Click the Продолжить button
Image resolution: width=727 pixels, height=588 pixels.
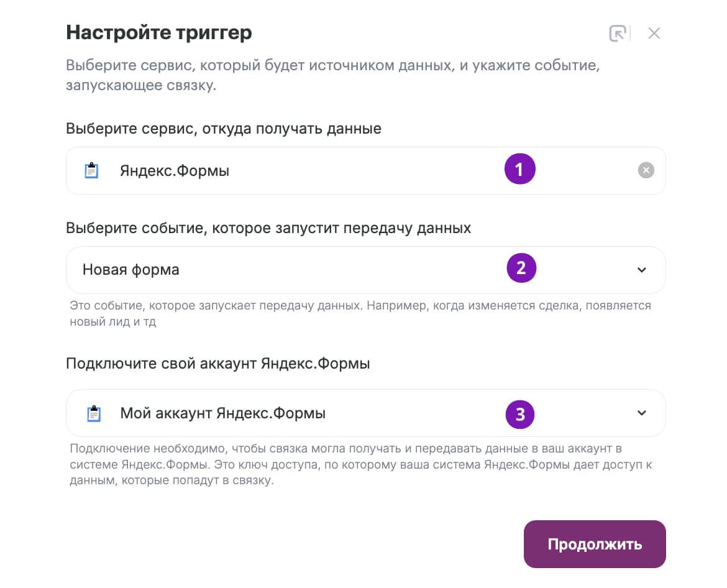(595, 544)
